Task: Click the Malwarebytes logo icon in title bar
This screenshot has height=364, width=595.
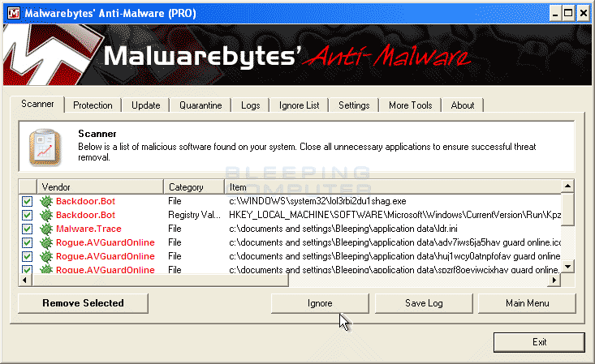Action: [x=14, y=13]
